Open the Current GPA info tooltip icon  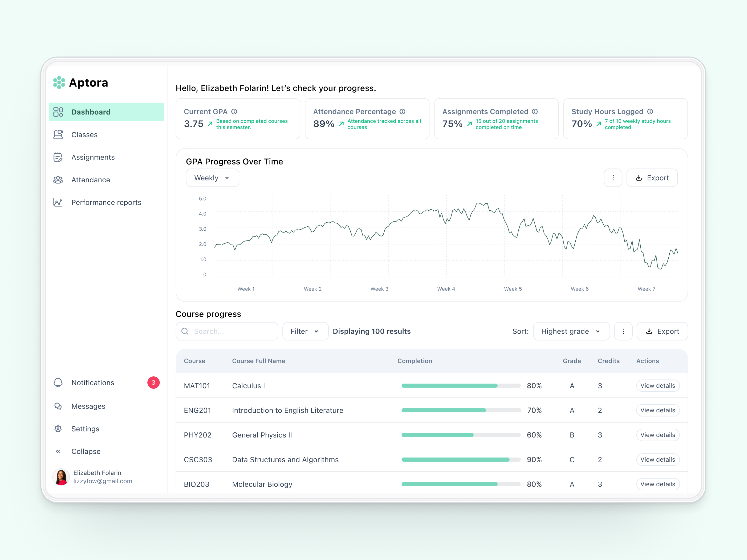pyautogui.click(x=235, y=111)
